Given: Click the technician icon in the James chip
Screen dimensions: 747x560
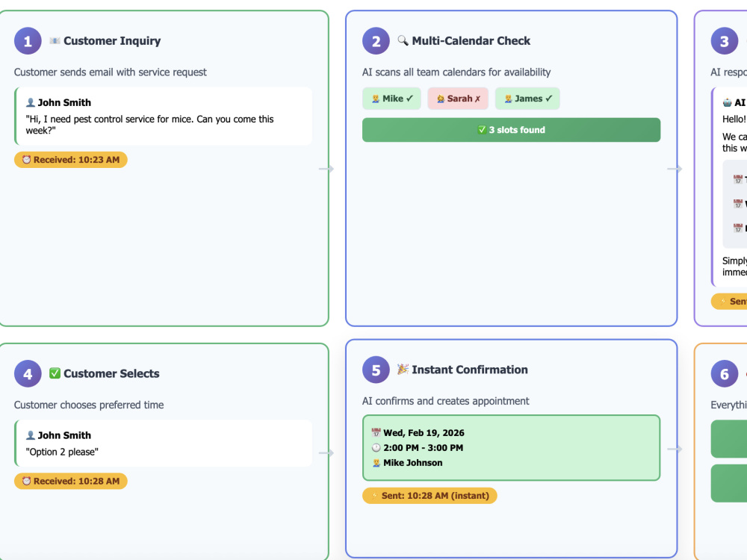Looking at the screenshot, I should (508, 99).
